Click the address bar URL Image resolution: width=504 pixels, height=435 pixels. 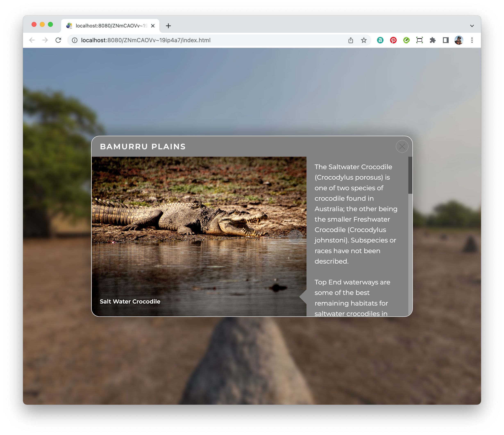(x=145, y=40)
